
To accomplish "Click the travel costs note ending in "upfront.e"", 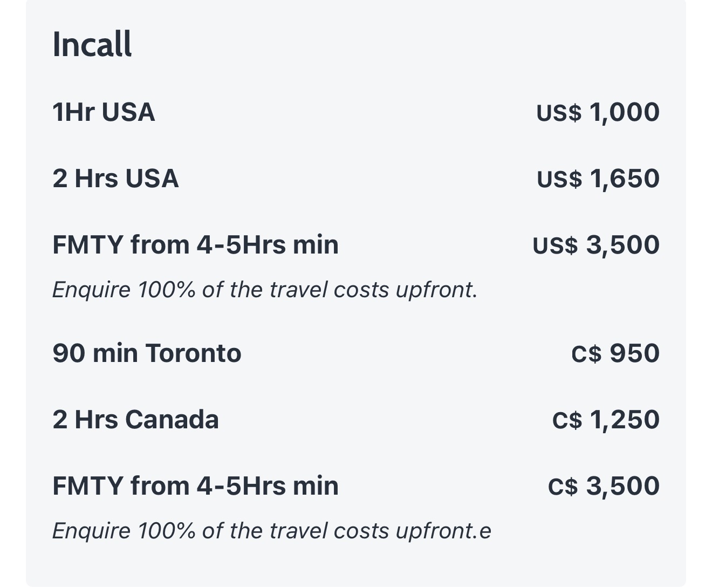I will click(271, 531).
